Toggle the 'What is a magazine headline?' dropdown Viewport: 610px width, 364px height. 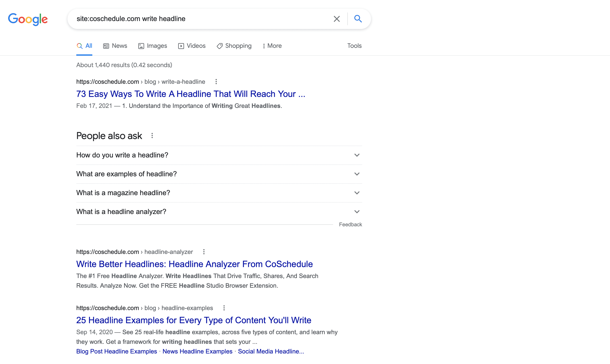coord(219,192)
